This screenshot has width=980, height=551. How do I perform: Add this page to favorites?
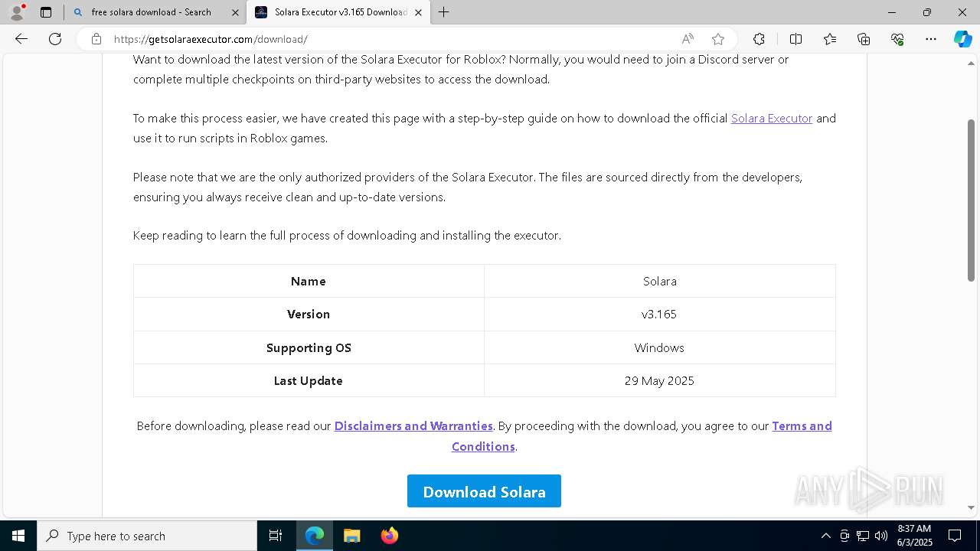(x=718, y=39)
